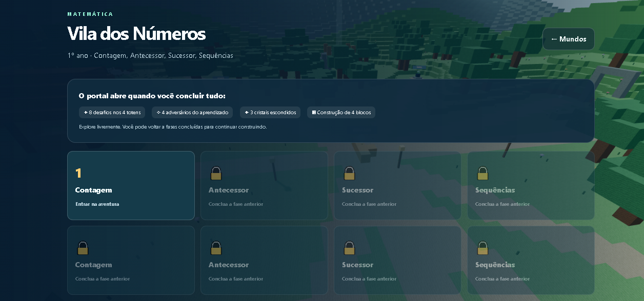Click the lock icon on bottom-row Sequências
The height and width of the screenshot is (301, 644).
(x=482, y=248)
